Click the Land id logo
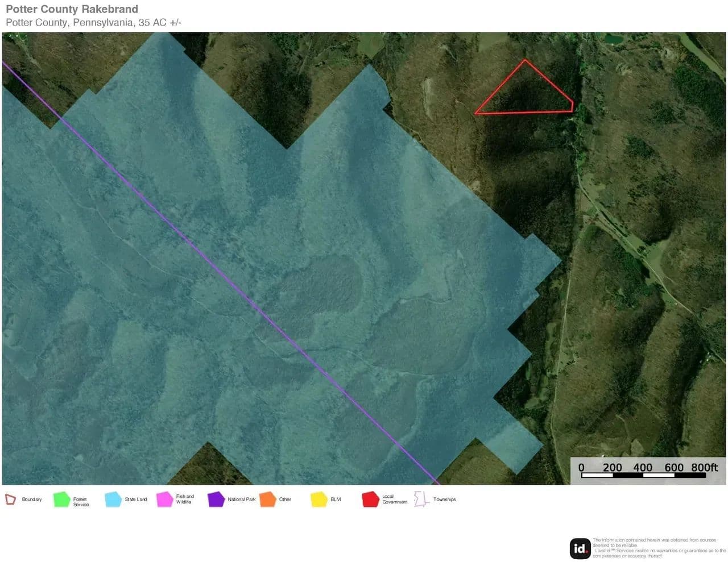 pos(580,548)
